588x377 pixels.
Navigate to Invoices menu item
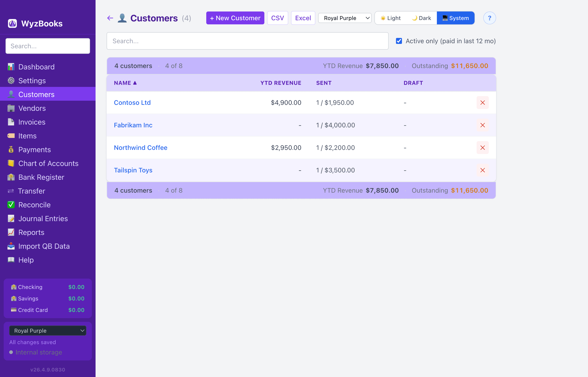32,122
